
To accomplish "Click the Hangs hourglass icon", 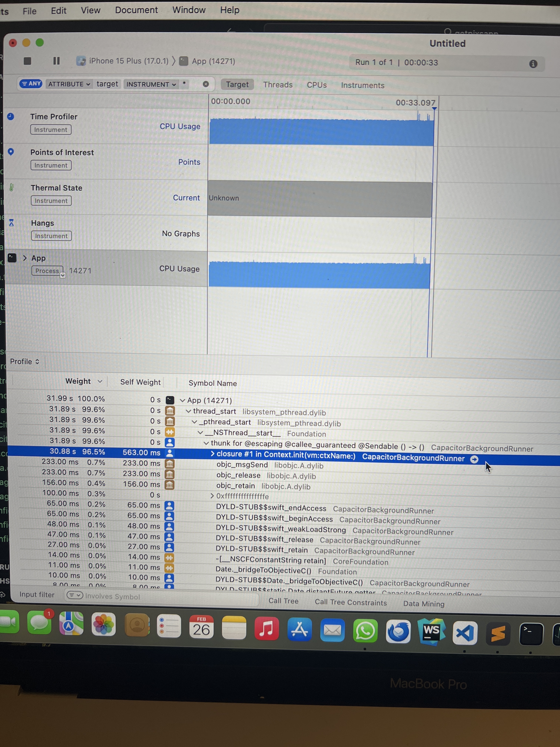I will 11,223.
